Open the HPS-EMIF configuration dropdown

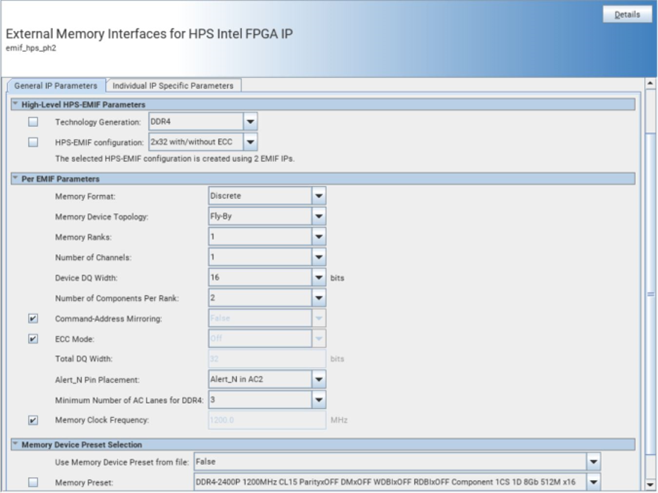250,142
